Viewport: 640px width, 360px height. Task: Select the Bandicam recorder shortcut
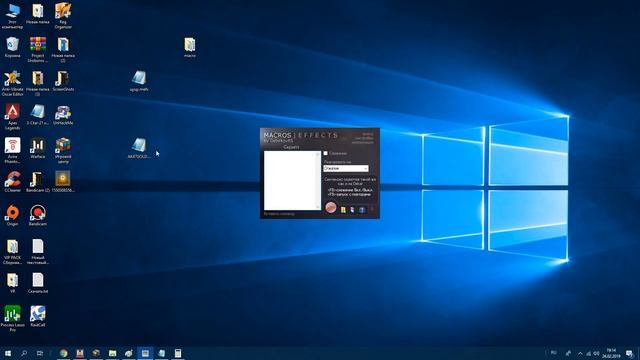[x=38, y=216]
